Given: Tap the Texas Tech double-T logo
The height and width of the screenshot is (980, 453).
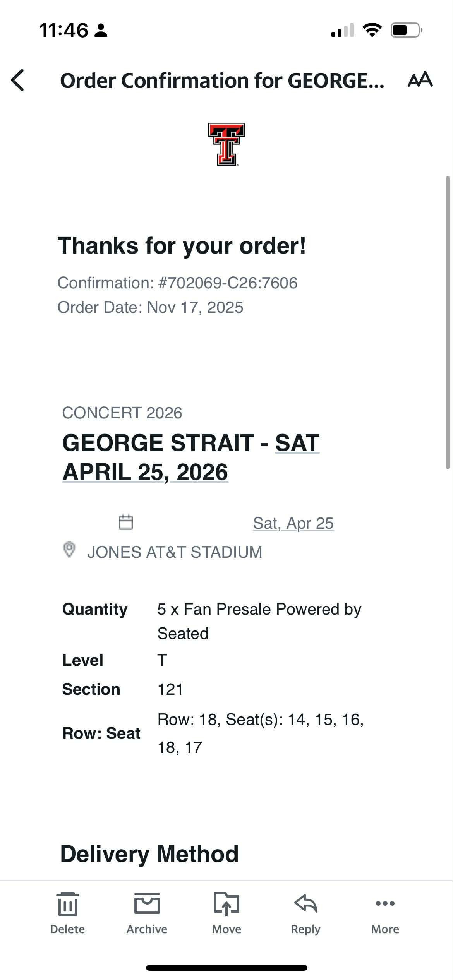Looking at the screenshot, I should (x=226, y=144).
